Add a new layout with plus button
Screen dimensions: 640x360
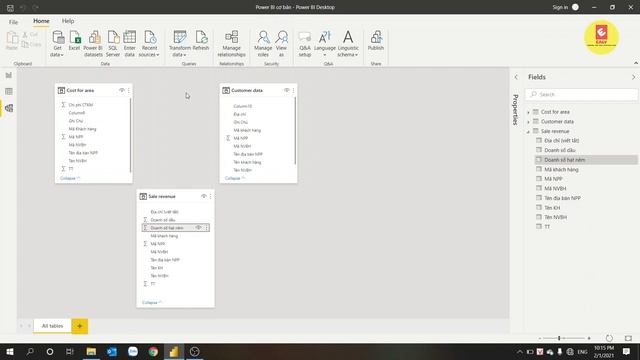[80, 326]
